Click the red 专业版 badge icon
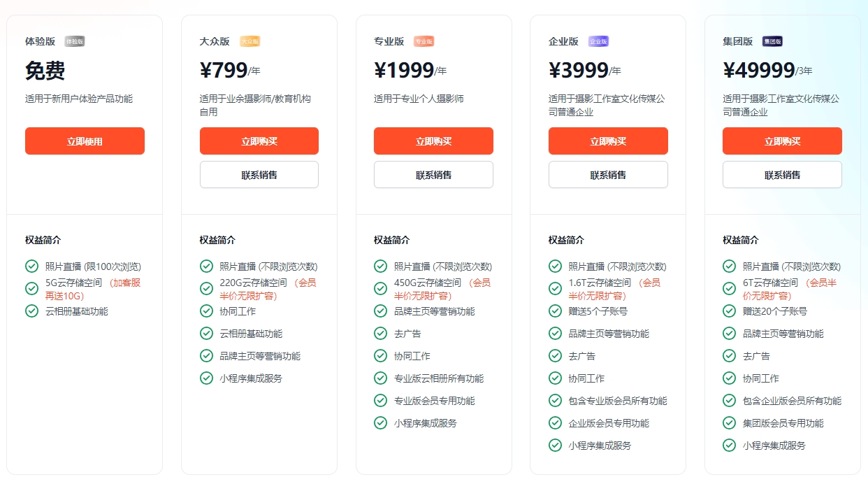This screenshot has height=491, width=868. 424,41
